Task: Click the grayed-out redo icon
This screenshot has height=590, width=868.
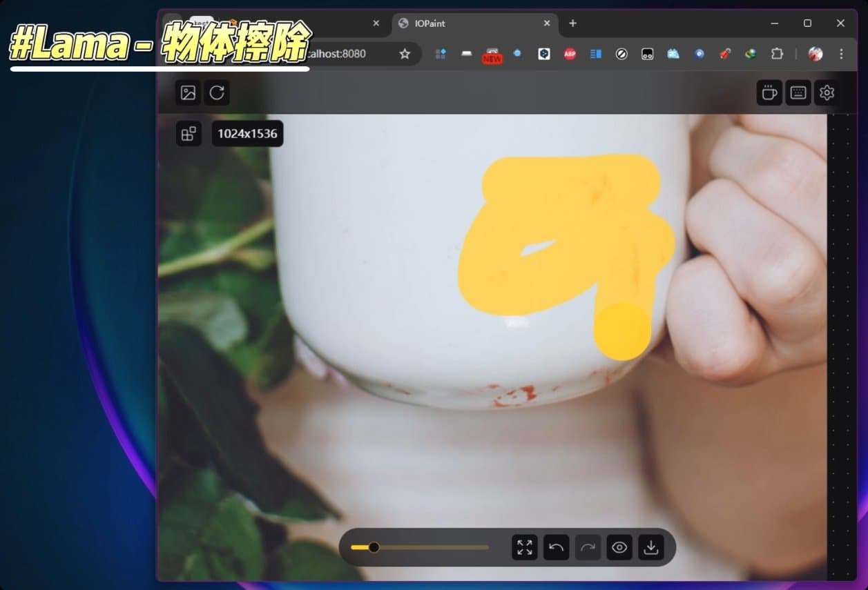Action: [588, 547]
